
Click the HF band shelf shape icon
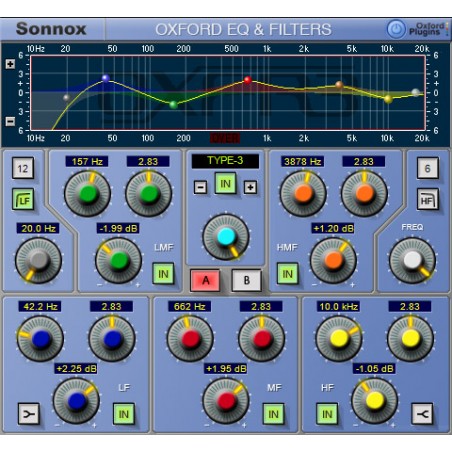422,414
